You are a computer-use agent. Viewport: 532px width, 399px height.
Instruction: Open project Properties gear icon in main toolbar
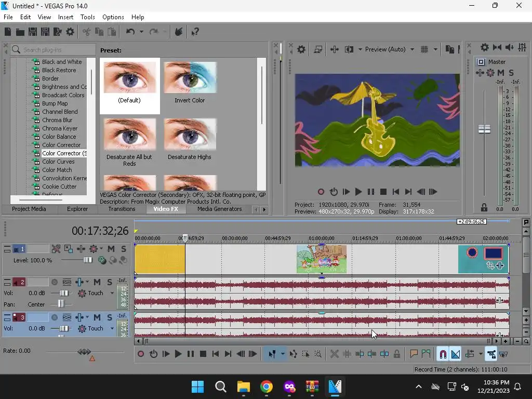point(70,32)
